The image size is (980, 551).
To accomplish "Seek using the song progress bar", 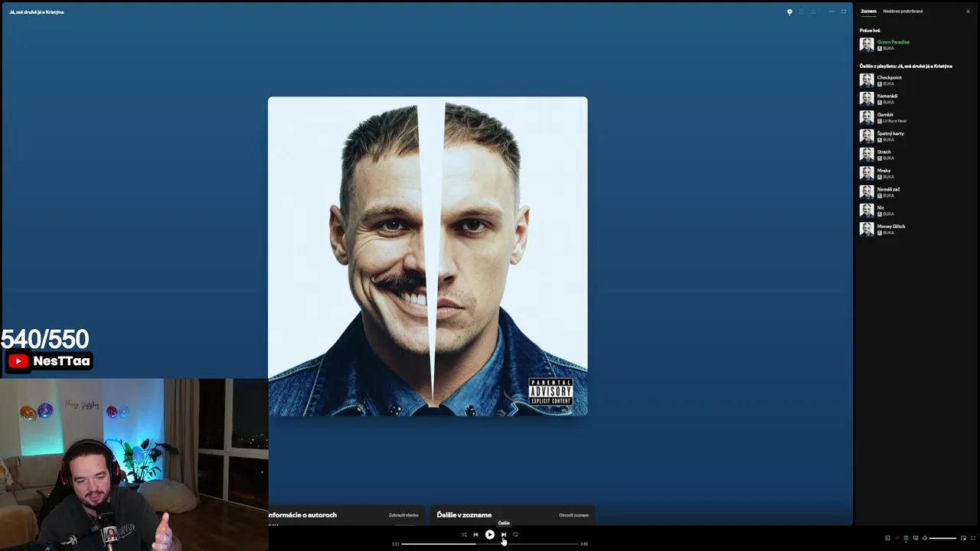I will point(489,544).
